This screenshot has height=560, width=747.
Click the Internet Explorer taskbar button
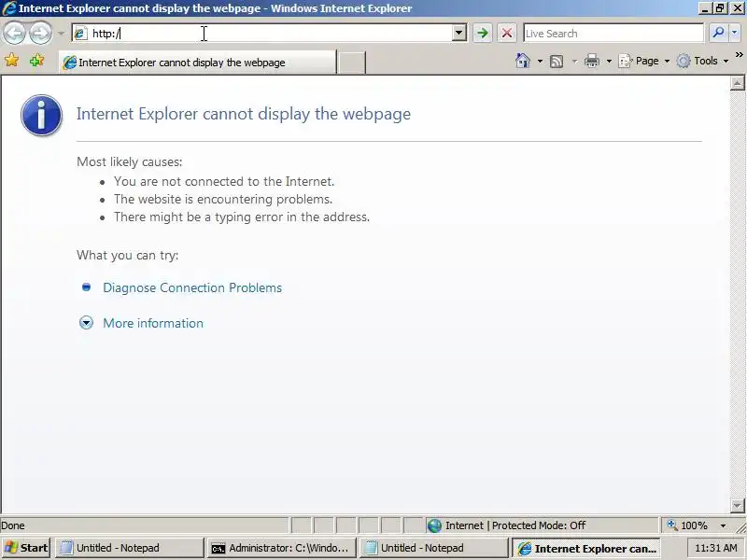586,548
